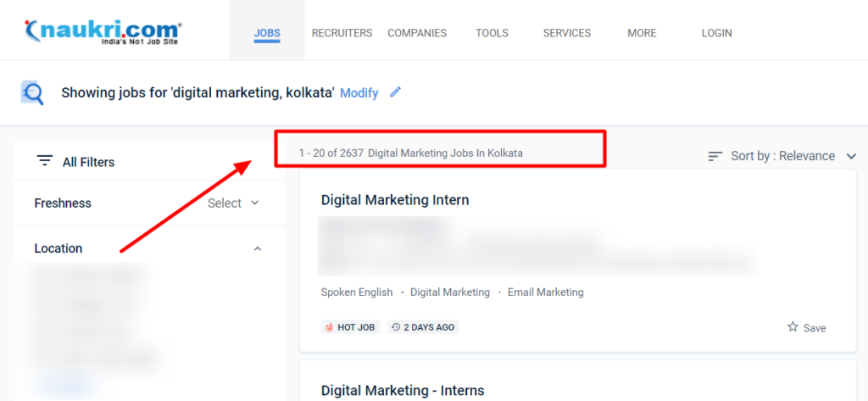
Task: Click the Digital Marketing skill tag
Action: coord(450,292)
